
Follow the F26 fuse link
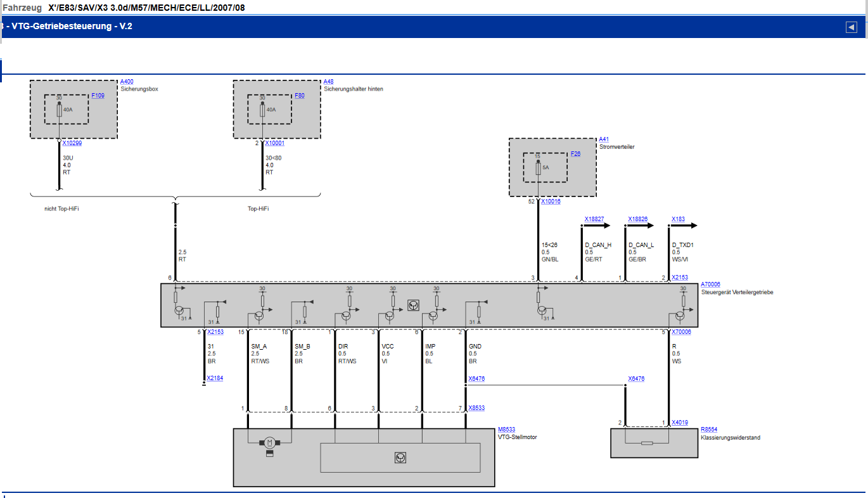point(575,154)
